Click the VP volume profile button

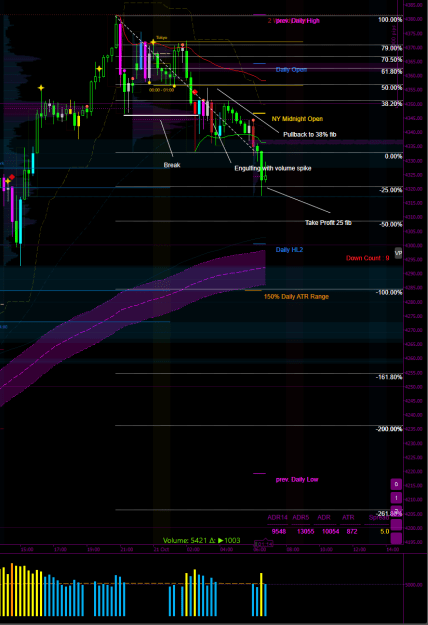click(x=398, y=253)
